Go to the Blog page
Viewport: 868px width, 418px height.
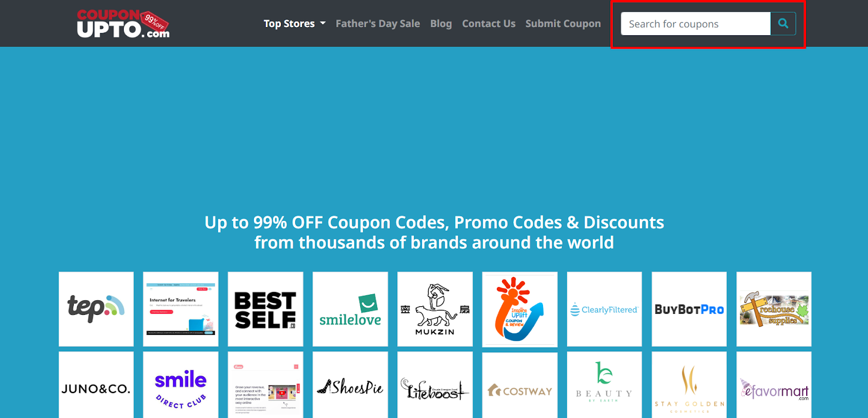[x=441, y=23]
